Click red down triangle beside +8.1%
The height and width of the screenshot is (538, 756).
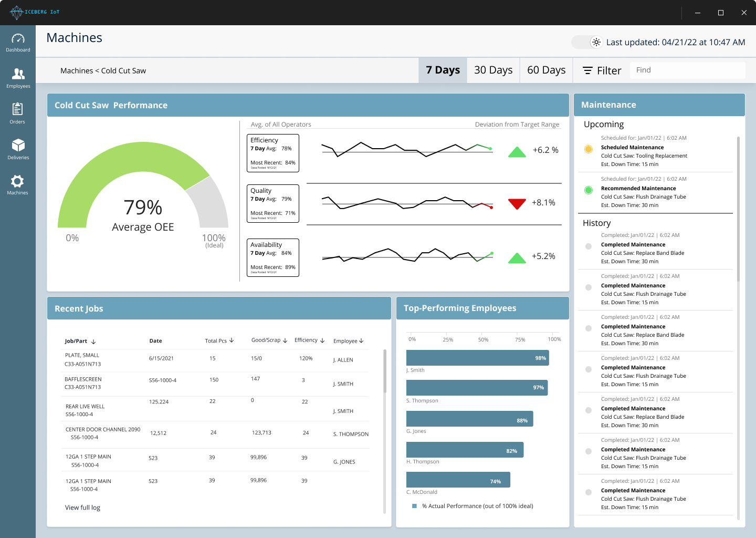pos(517,204)
